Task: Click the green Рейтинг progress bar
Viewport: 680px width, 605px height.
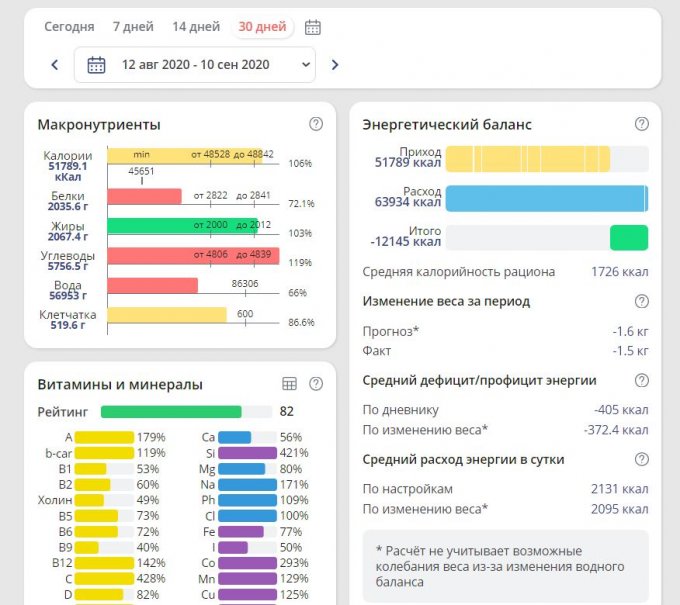Action: [x=171, y=411]
